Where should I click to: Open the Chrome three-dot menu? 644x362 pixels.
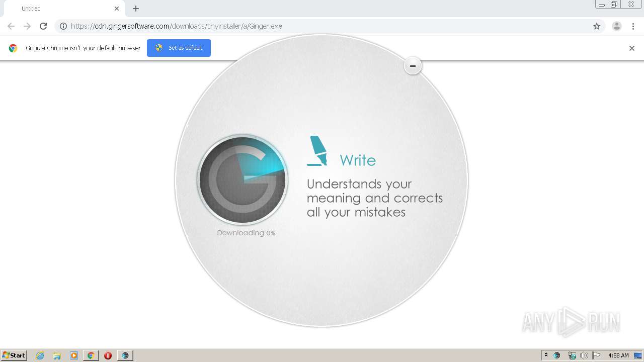pos(633,26)
